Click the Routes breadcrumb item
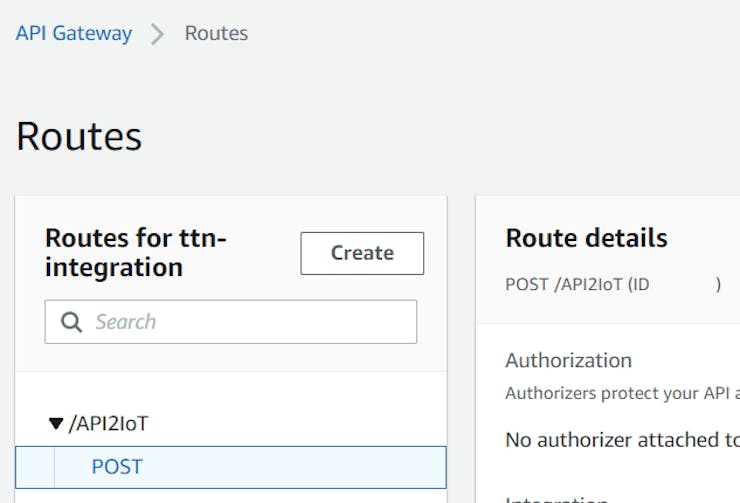740x503 pixels. click(x=216, y=33)
